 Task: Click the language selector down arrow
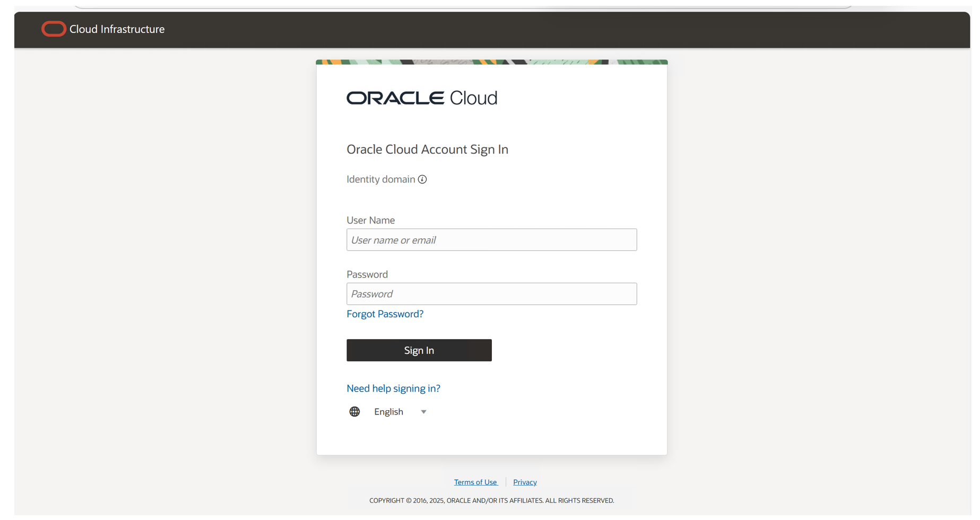point(423,412)
